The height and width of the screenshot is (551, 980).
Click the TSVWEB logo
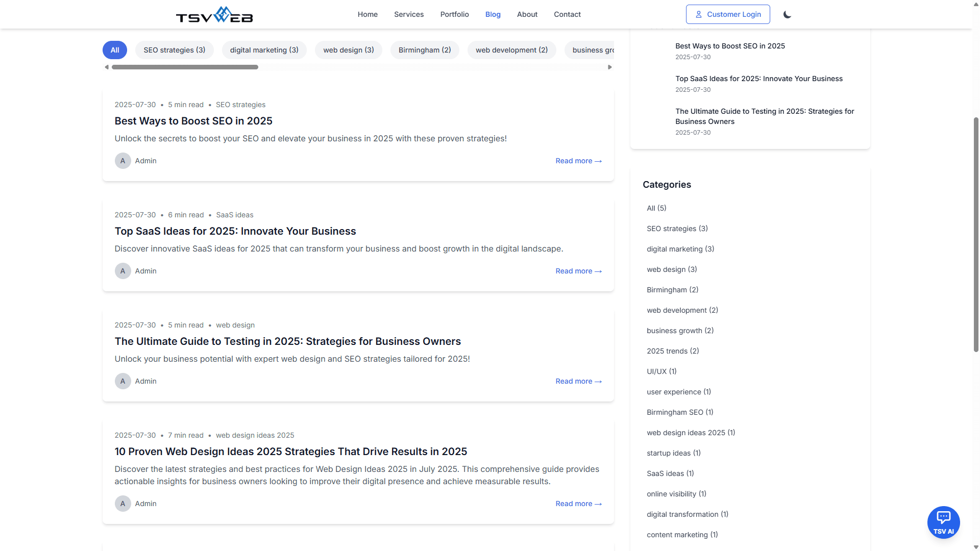tap(214, 15)
